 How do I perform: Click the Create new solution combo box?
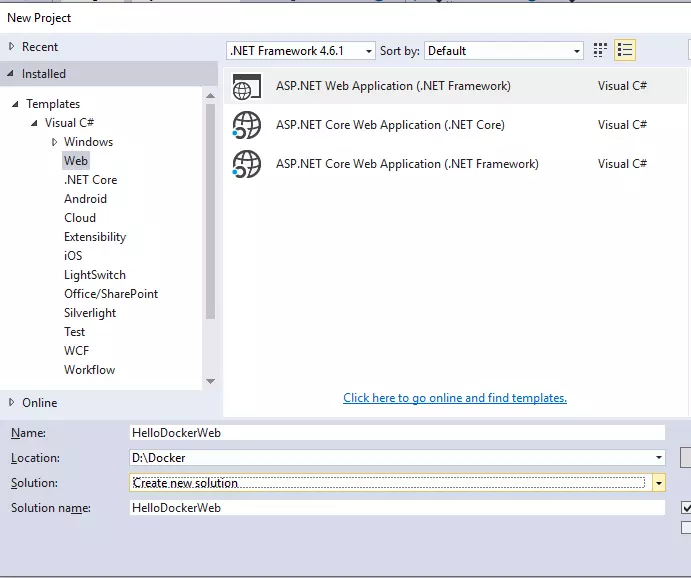click(397, 483)
